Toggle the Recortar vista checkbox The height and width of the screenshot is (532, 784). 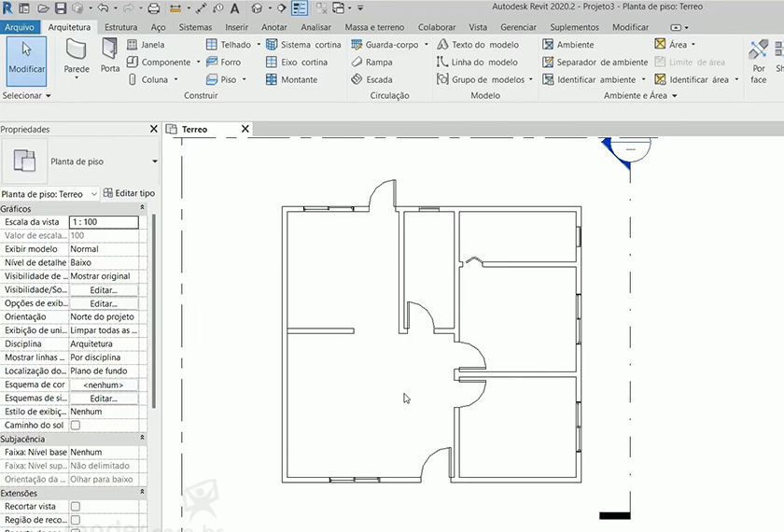(76, 506)
